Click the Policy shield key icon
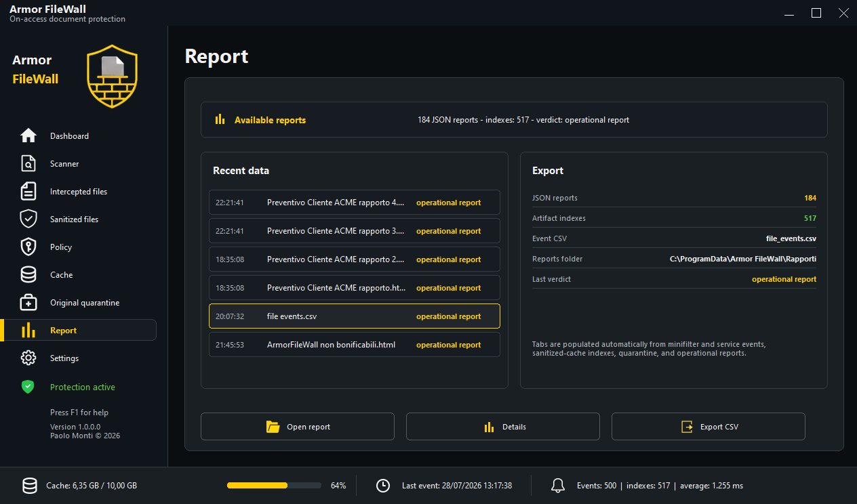The image size is (857, 504). coord(28,247)
